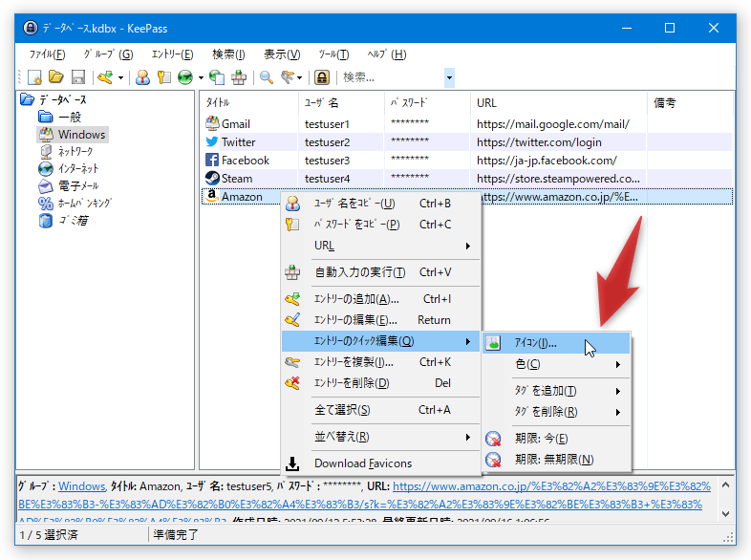The image size is (751, 560).
Task: Click the エントリーを削除 red cross icon
Action: click(292, 383)
